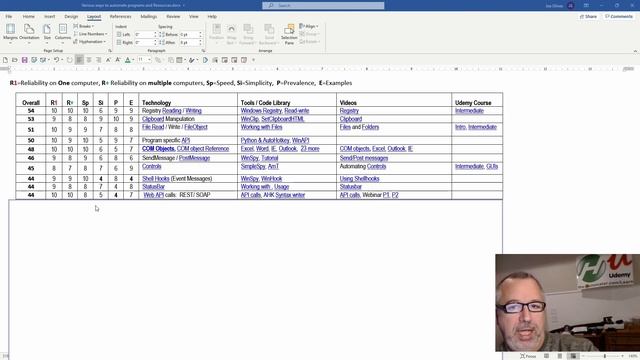Open the Comments pane

point(619,16)
